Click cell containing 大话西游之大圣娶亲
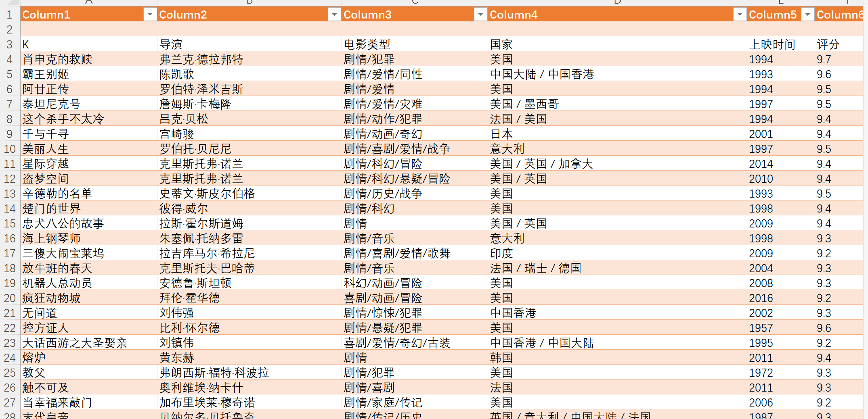The width and height of the screenshot is (868, 419). tap(88, 343)
